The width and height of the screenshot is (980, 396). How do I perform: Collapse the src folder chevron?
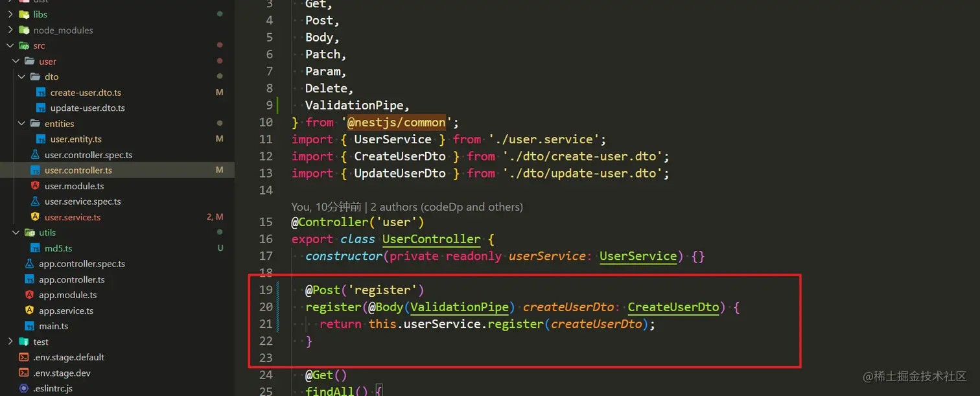[x=10, y=45]
